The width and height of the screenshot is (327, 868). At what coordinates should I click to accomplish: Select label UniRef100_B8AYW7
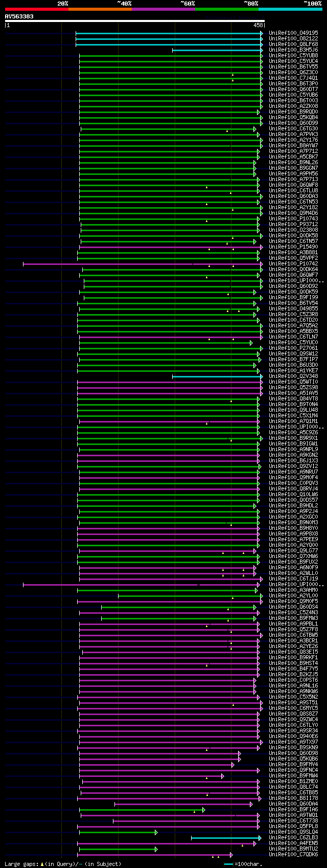[x=293, y=145]
